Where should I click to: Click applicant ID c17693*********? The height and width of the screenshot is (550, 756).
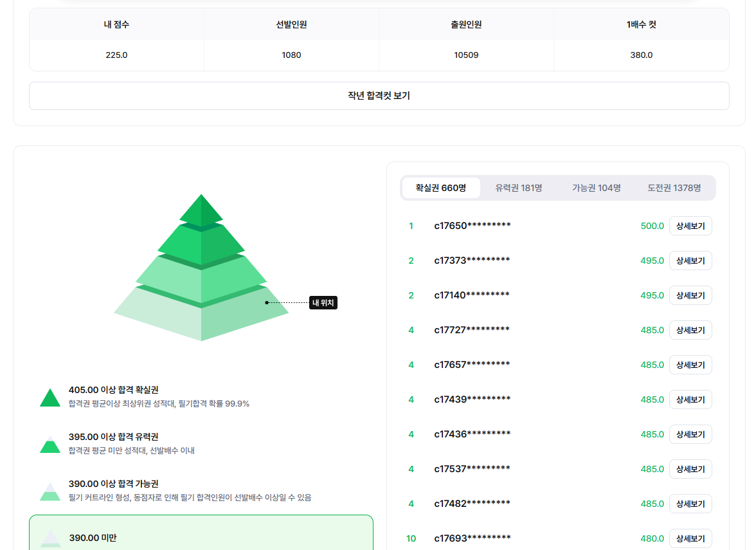click(x=473, y=538)
